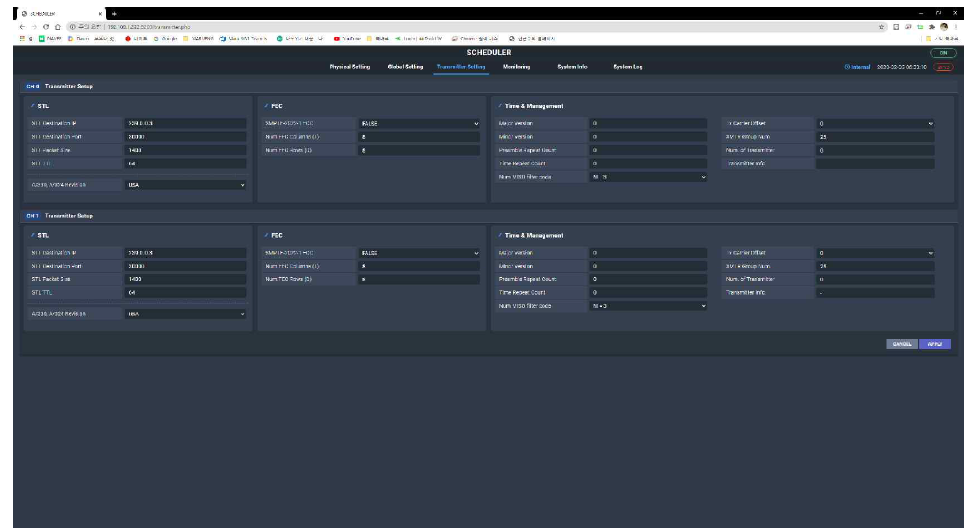
Task: Open CH 1 Num MISO filter code dropdown
Action: (648, 306)
